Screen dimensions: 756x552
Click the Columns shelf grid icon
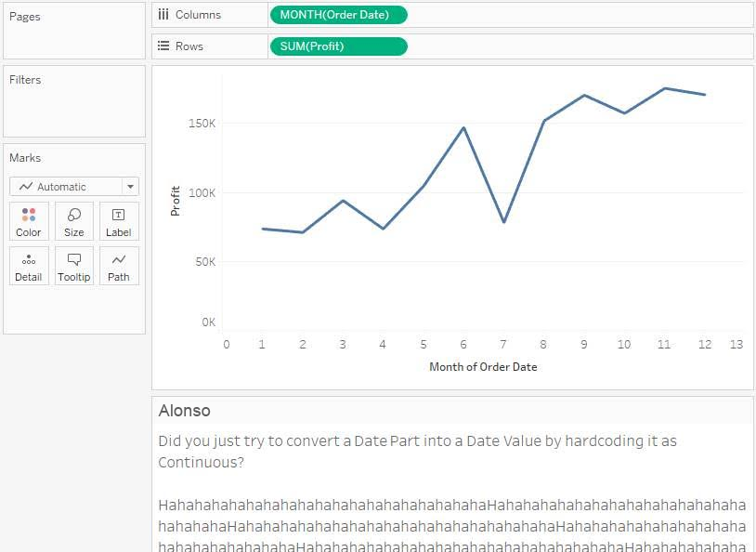pos(163,15)
